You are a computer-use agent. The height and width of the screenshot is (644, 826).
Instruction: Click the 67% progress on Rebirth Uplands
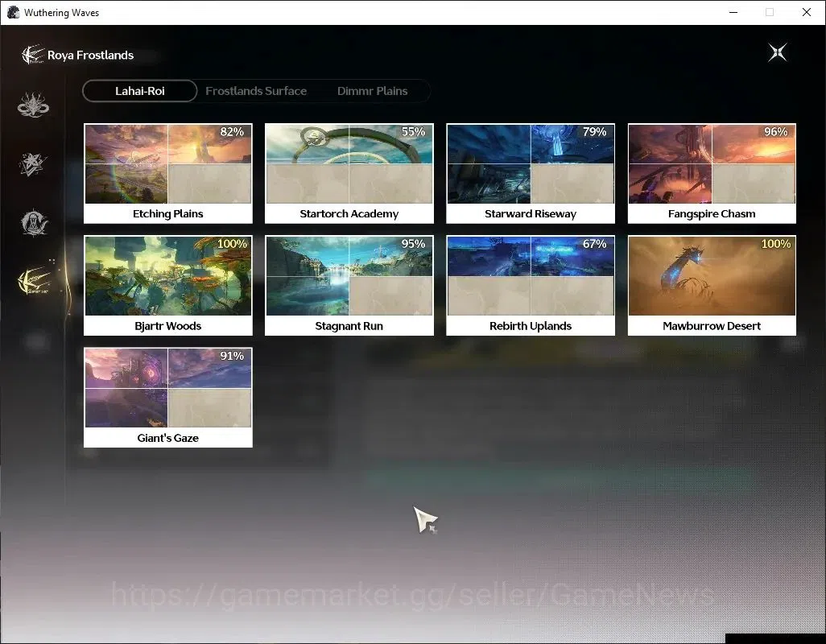(594, 244)
